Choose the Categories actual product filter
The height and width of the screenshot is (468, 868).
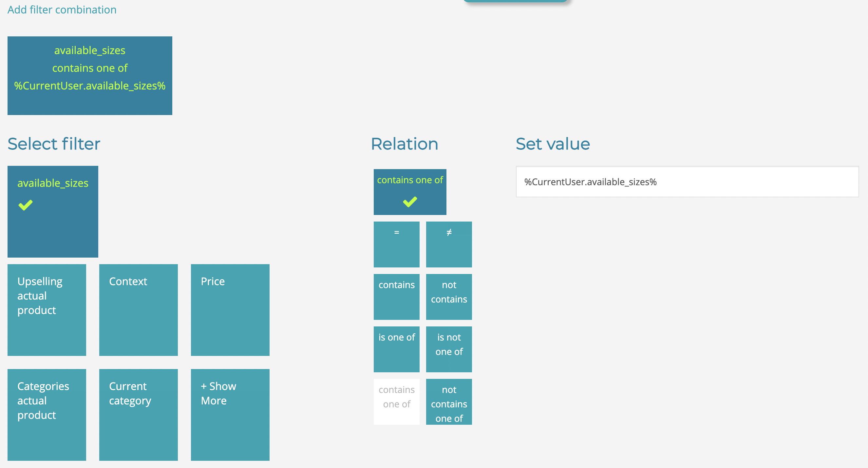(47, 415)
